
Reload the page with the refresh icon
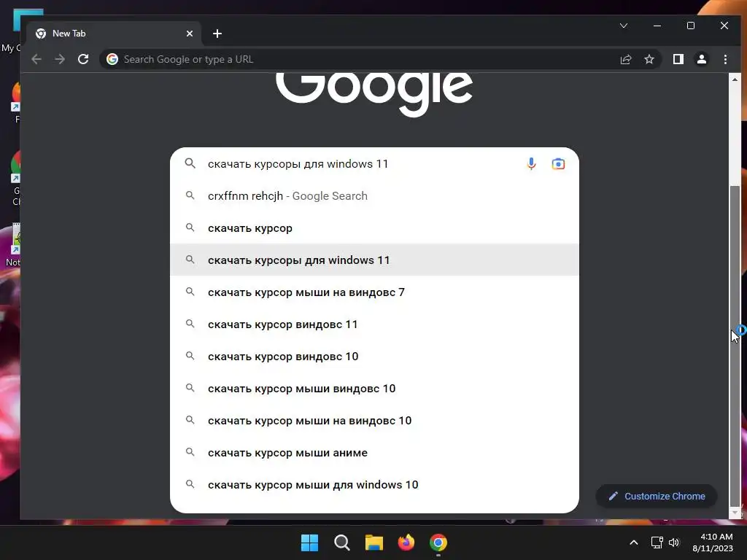pyautogui.click(x=83, y=59)
